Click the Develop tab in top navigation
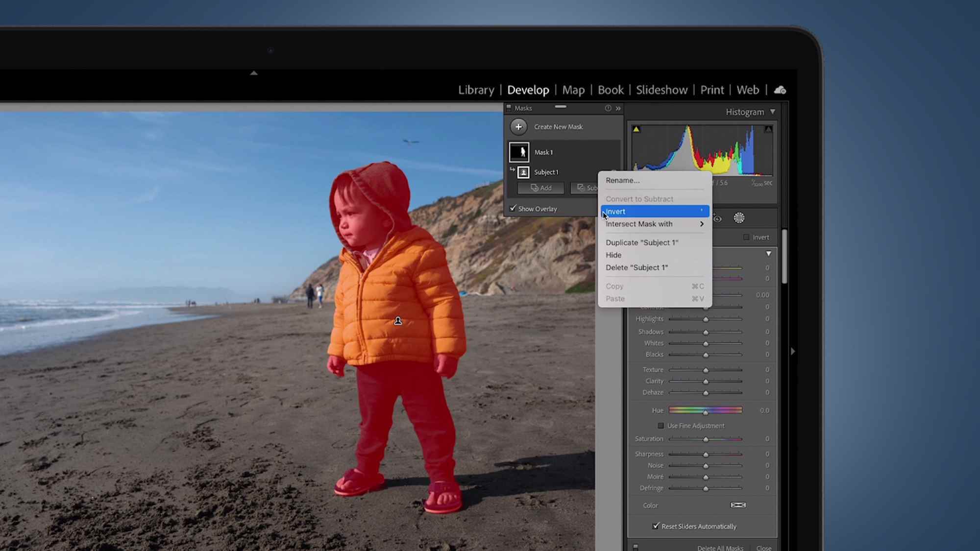Viewport: 980px width, 551px height. (527, 89)
